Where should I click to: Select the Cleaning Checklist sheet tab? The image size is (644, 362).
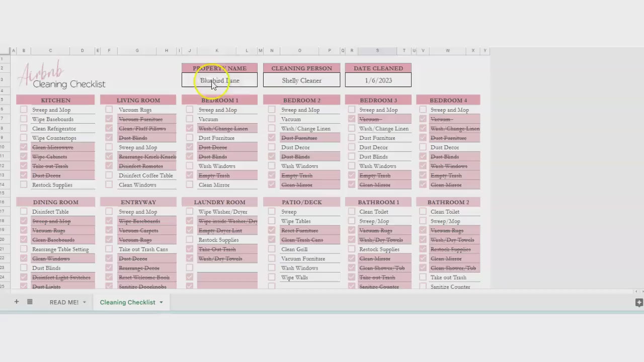click(x=127, y=302)
